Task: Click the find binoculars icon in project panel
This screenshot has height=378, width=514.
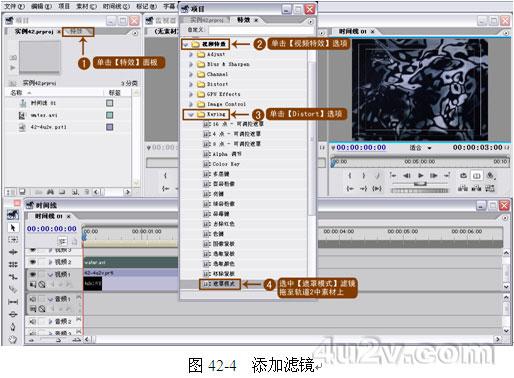Action: point(50,192)
